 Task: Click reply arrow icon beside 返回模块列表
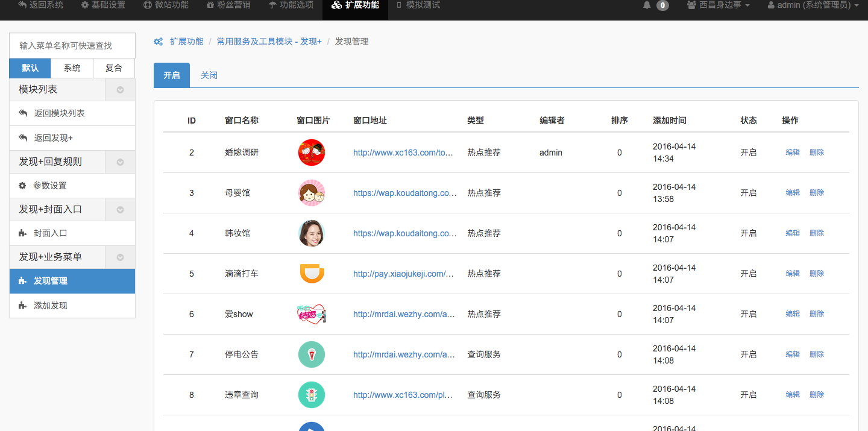click(23, 113)
